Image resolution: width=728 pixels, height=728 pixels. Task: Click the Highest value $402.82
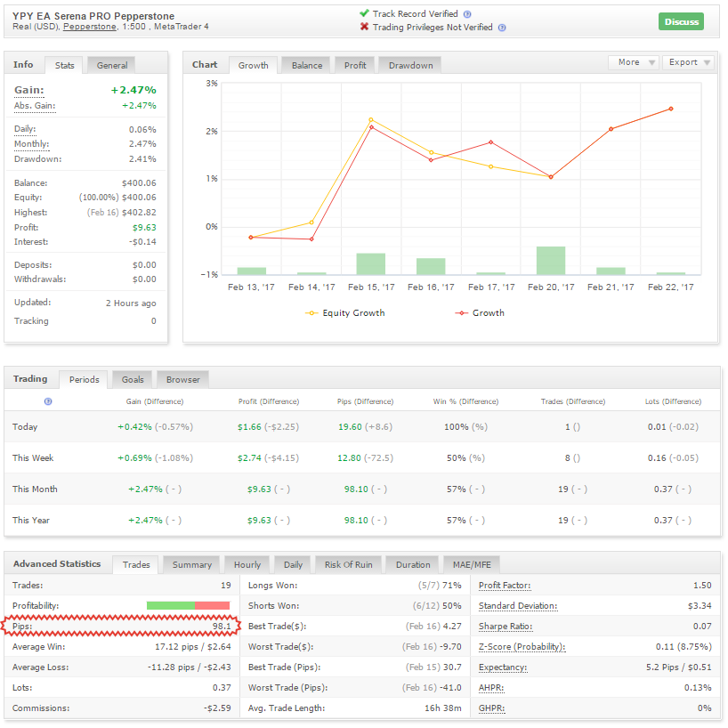(139, 212)
